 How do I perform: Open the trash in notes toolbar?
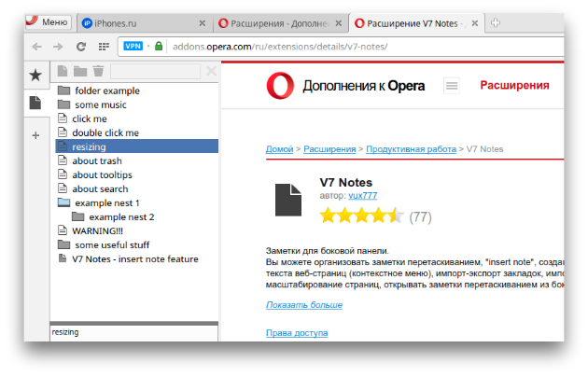98,71
